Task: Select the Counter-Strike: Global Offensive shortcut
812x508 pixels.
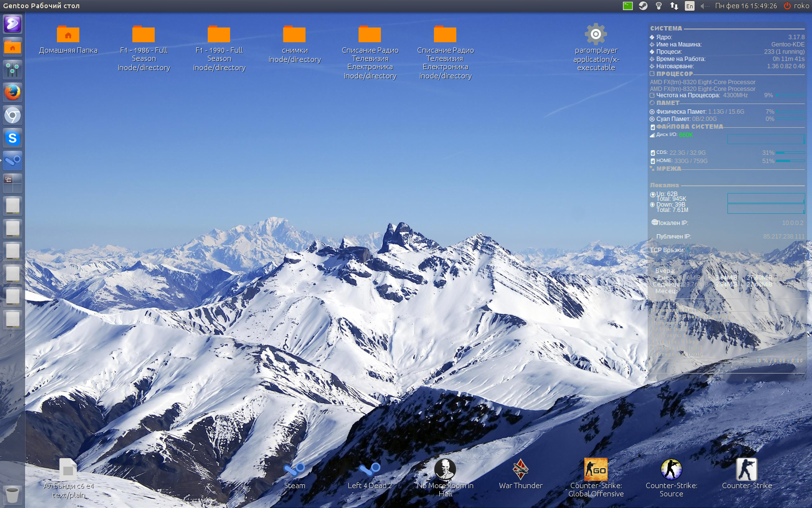Action: coord(596,478)
